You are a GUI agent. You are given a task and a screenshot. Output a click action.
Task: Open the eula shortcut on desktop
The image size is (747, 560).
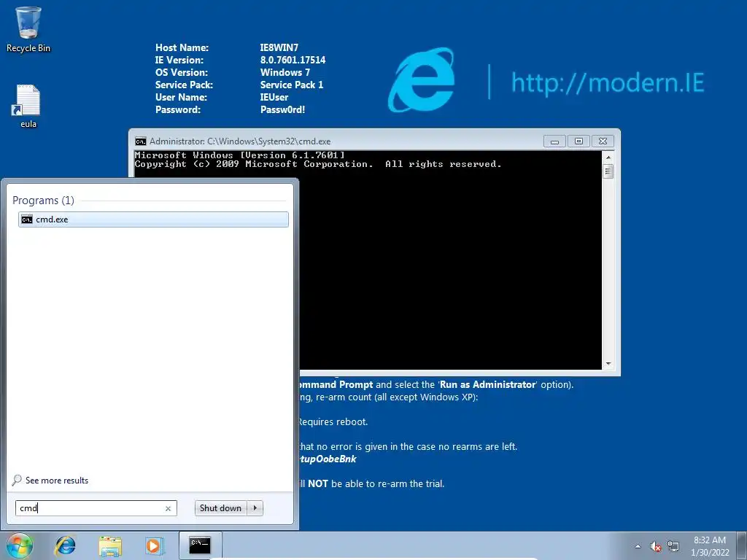point(28,106)
